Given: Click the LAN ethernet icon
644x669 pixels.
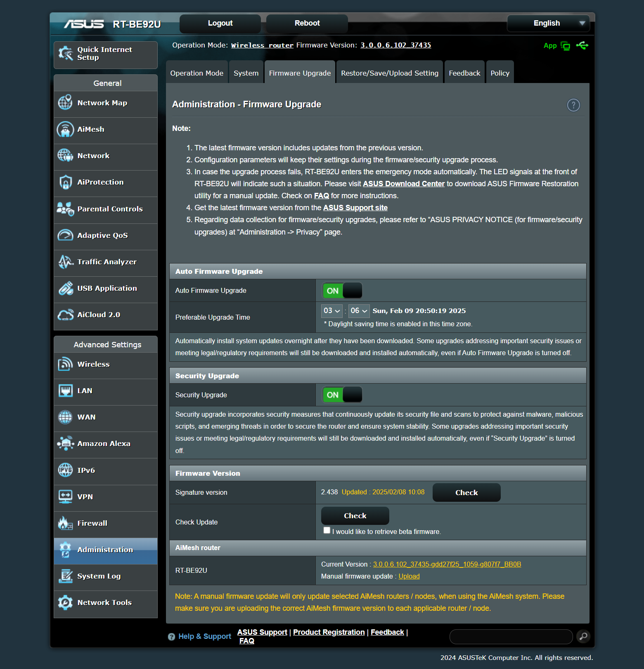Looking at the screenshot, I should click(x=65, y=391).
